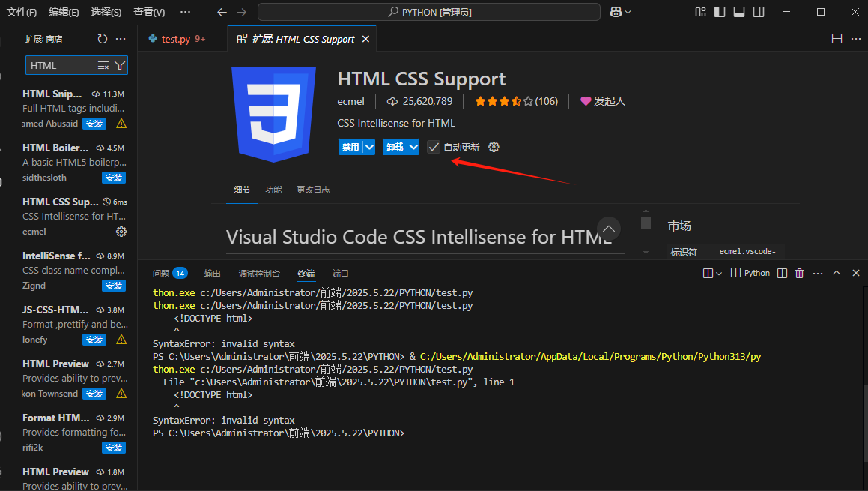This screenshot has width=868, height=491.
Task: Open the title bar overflow menu ellipsis
Action: point(185,12)
